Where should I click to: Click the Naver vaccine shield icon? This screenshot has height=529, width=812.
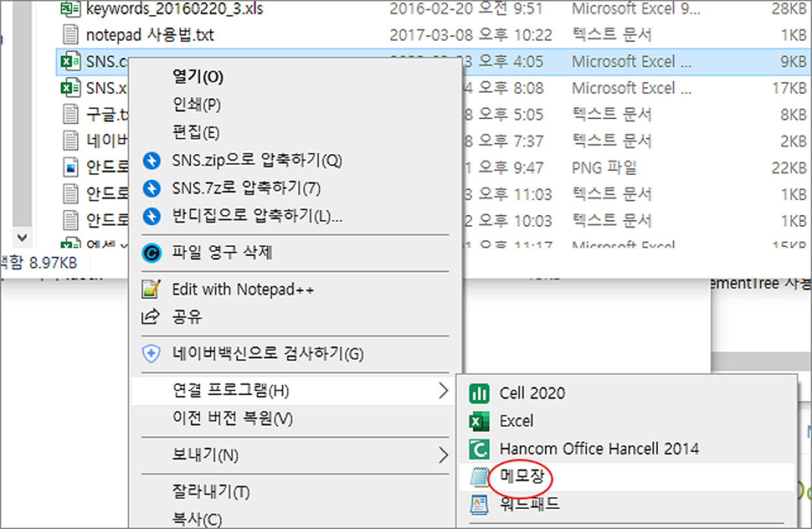point(151,354)
